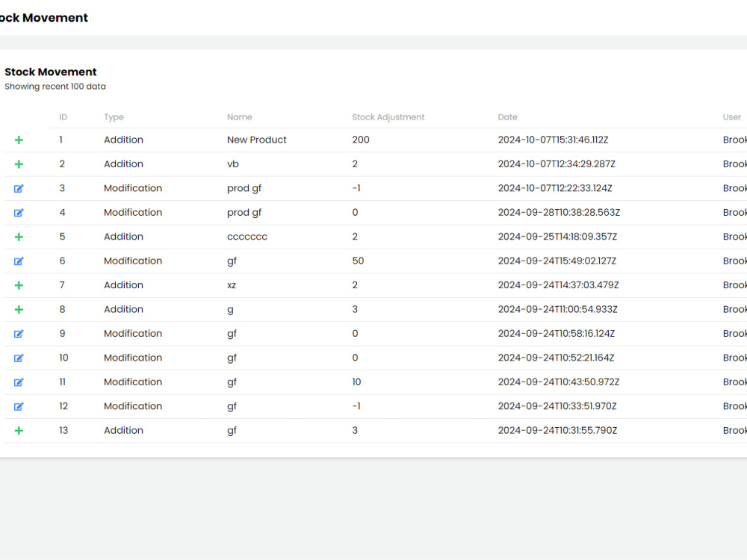
Task: Click the plus icon in row 8
Action: click(19, 310)
